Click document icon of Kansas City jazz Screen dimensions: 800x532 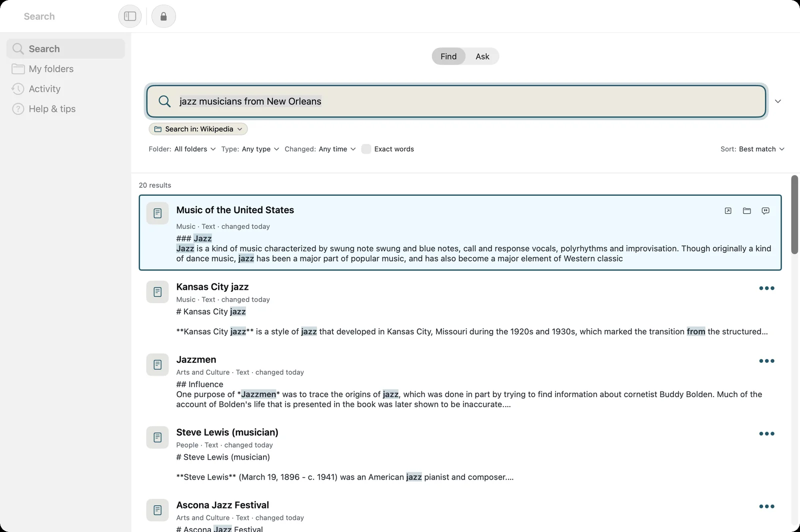tap(157, 292)
